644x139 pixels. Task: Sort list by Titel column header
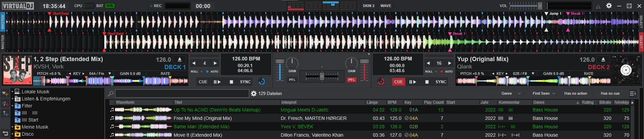pos(227,102)
